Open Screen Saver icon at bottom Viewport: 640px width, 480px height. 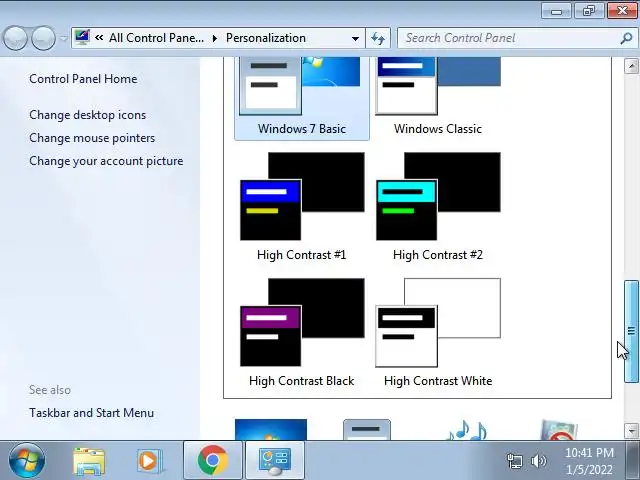click(559, 430)
